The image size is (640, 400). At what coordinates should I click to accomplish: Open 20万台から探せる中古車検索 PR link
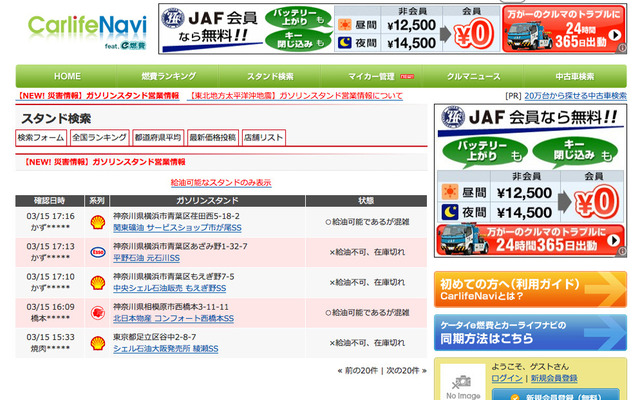point(576,96)
